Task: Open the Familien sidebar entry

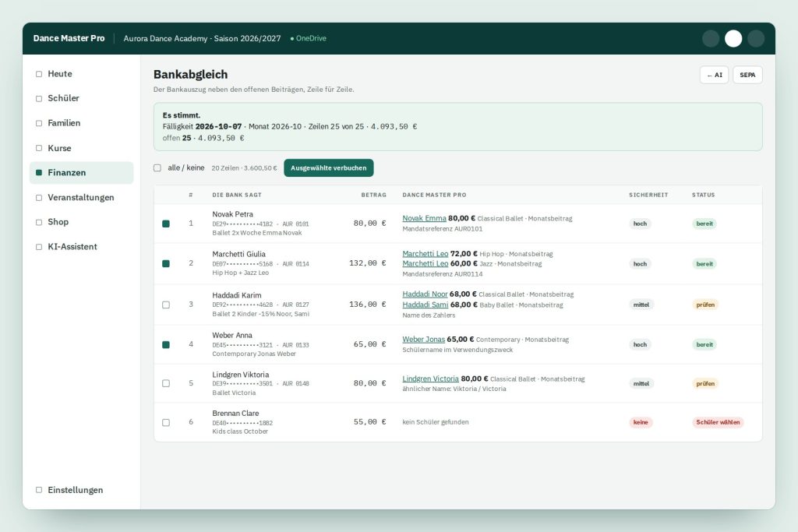Action: 81,123
